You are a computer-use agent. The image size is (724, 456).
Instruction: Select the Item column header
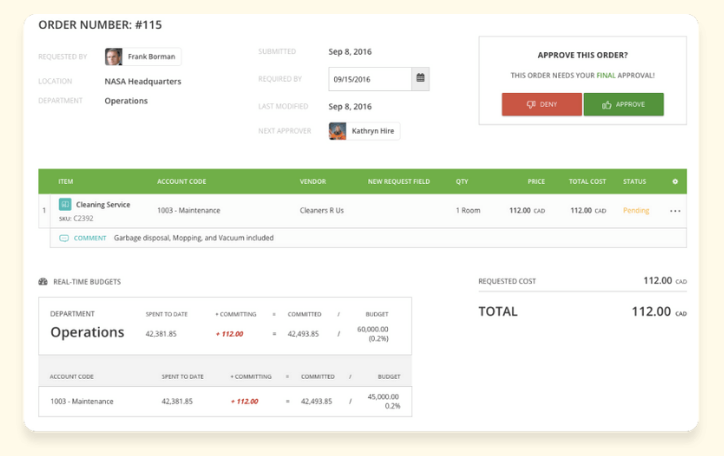66,182
